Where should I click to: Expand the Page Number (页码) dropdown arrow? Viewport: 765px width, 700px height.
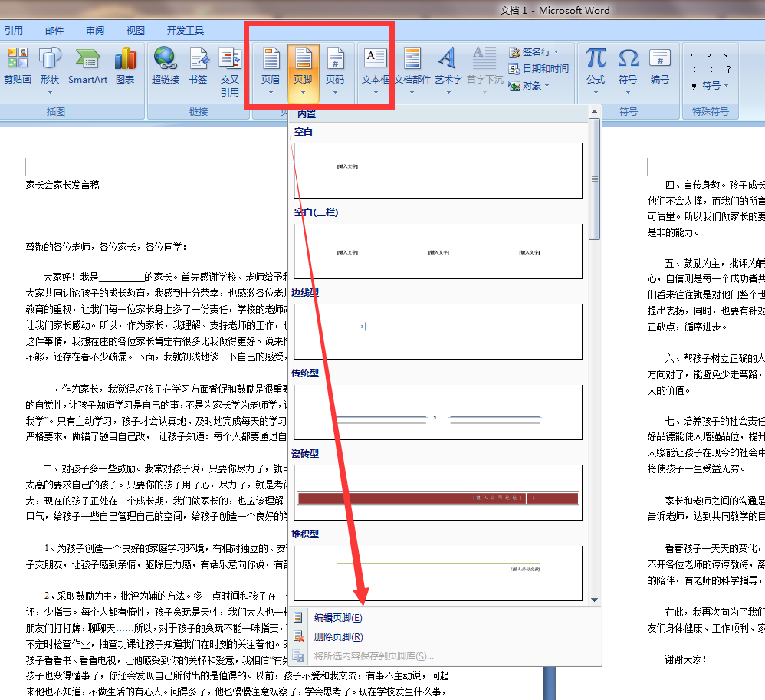(x=335, y=92)
